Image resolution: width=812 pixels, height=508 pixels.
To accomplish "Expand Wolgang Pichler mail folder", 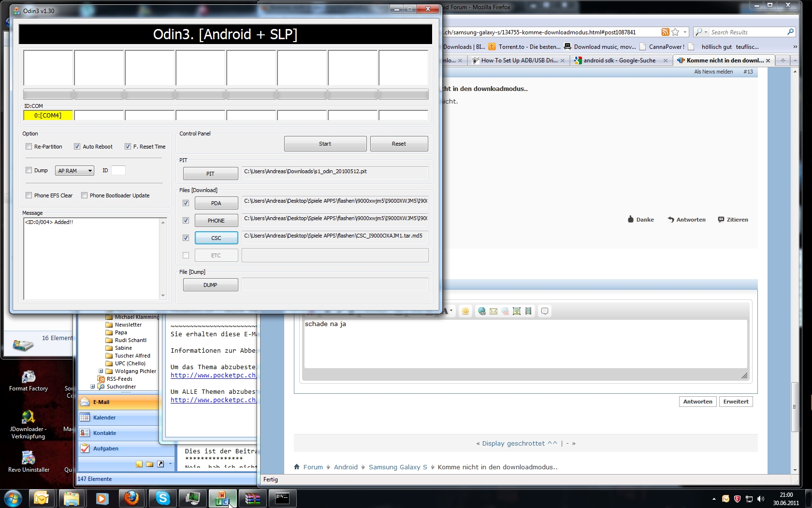I will [101, 371].
